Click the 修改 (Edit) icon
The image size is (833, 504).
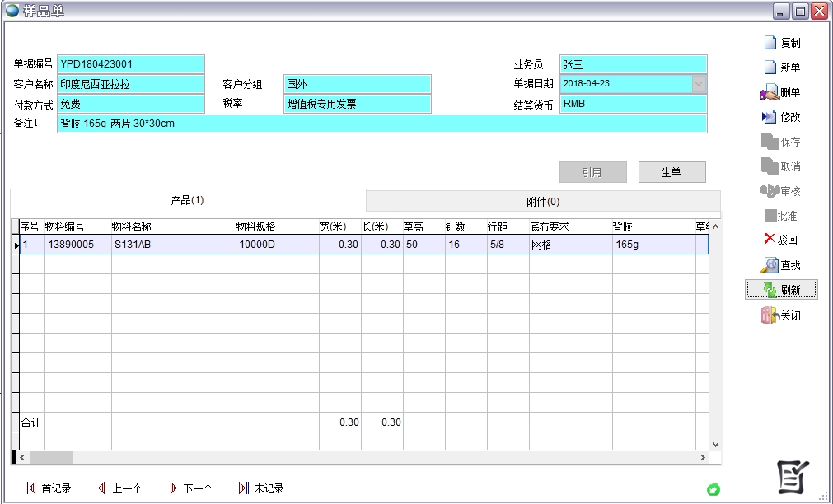[770, 117]
